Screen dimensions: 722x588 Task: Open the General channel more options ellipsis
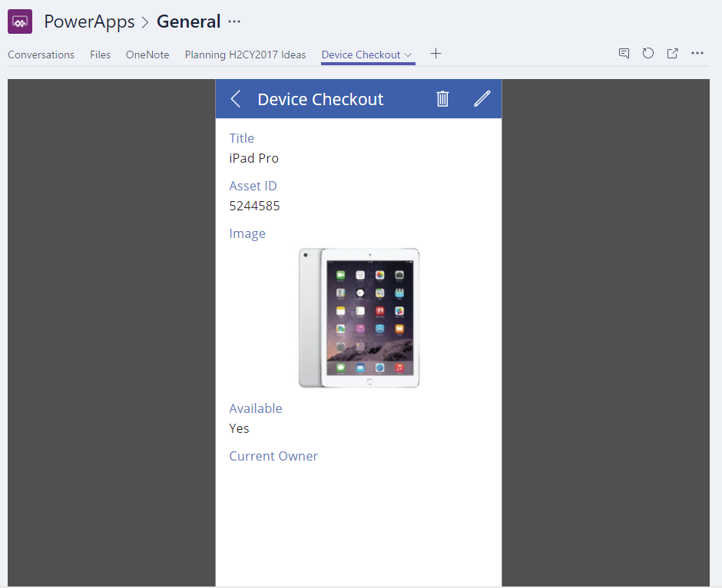click(x=234, y=21)
